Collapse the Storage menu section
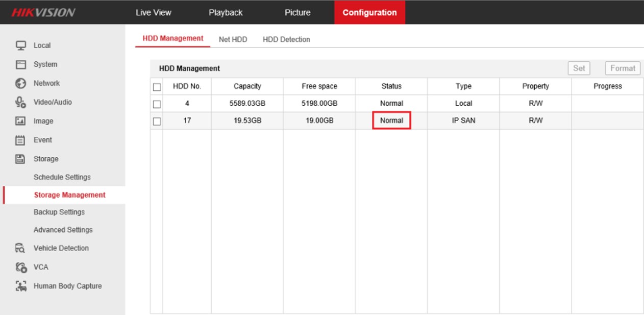Screen dimensions: 644x315 46,159
